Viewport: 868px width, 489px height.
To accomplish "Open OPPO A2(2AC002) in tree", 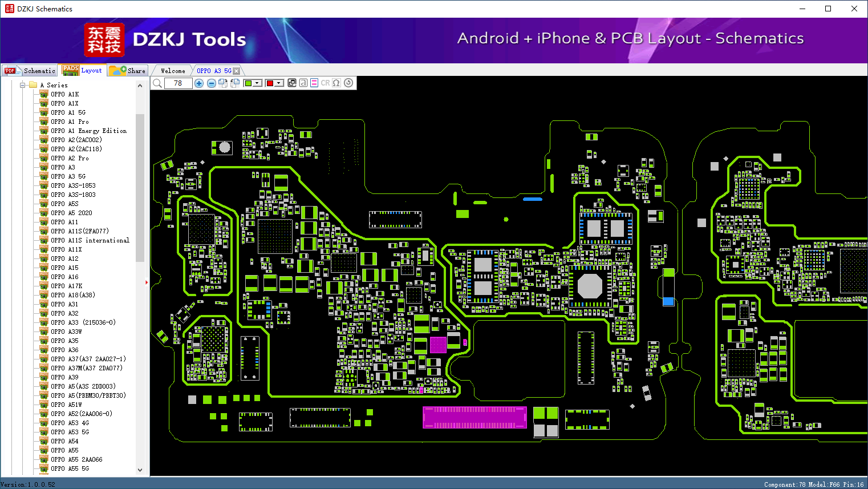I will [76, 140].
